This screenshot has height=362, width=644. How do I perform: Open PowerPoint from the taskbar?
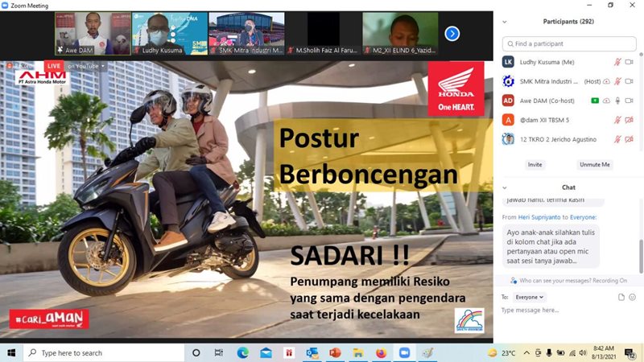[336, 352]
